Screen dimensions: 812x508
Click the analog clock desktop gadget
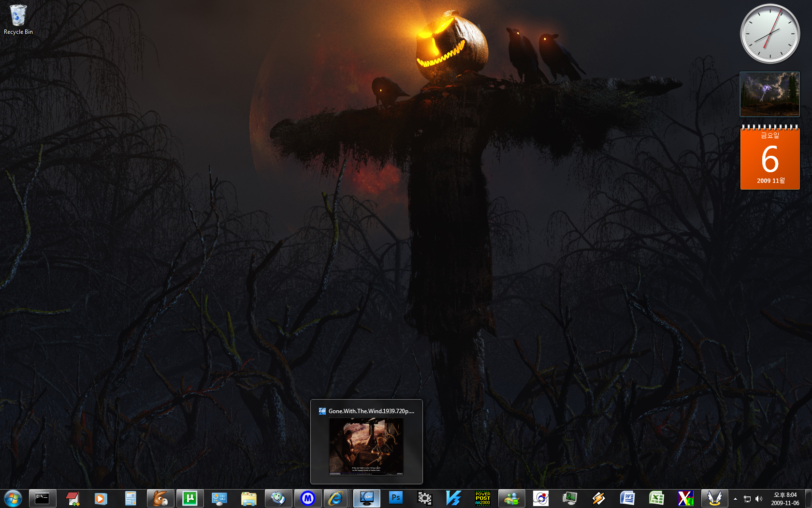point(770,34)
